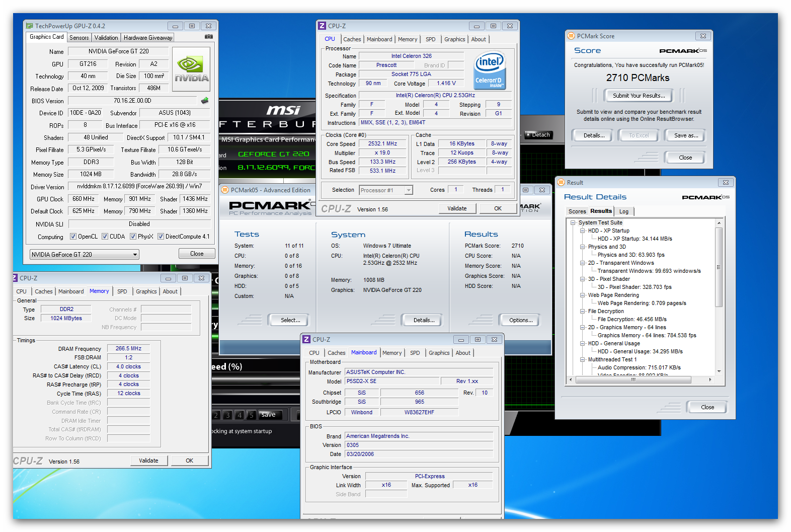Click Validate in CPU-Z CPU window

pyautogui.click(x=457, y=208)
